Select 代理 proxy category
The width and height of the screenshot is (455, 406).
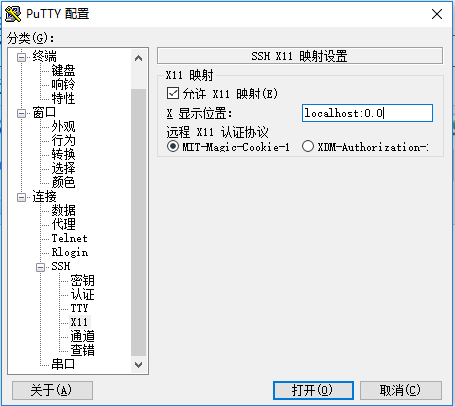63,224
